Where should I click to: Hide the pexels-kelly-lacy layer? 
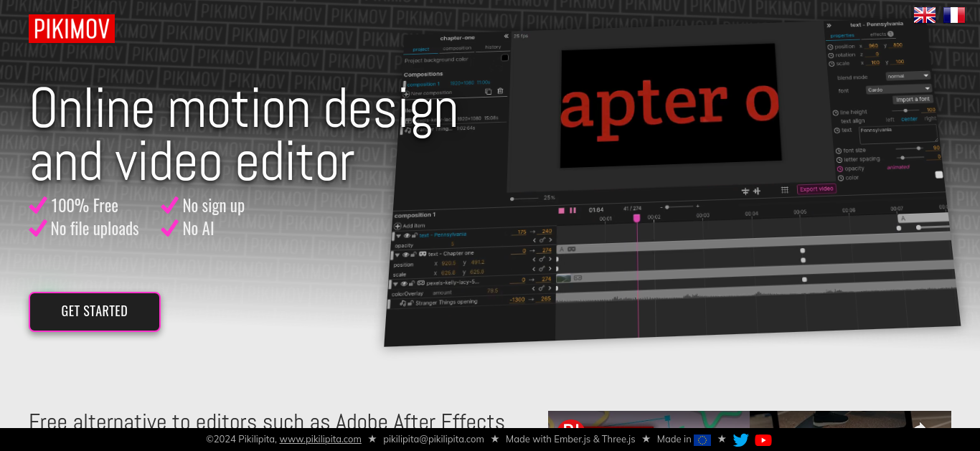(404, 283)
